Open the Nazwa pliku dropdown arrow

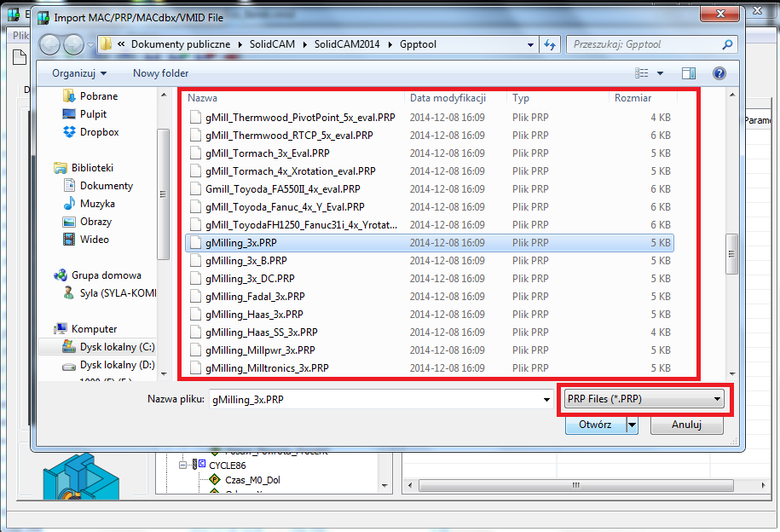[x=546, y=400]
